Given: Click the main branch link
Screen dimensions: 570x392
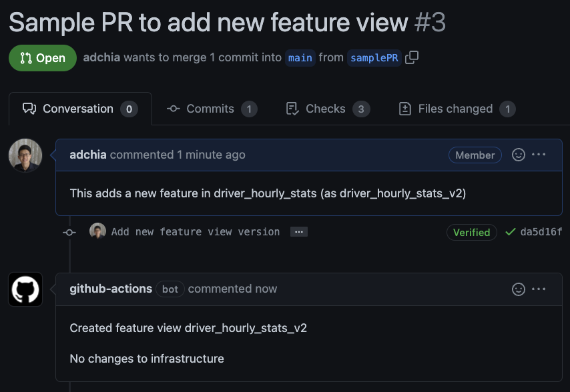Looking at the screenshot, I should pos(300,57).
